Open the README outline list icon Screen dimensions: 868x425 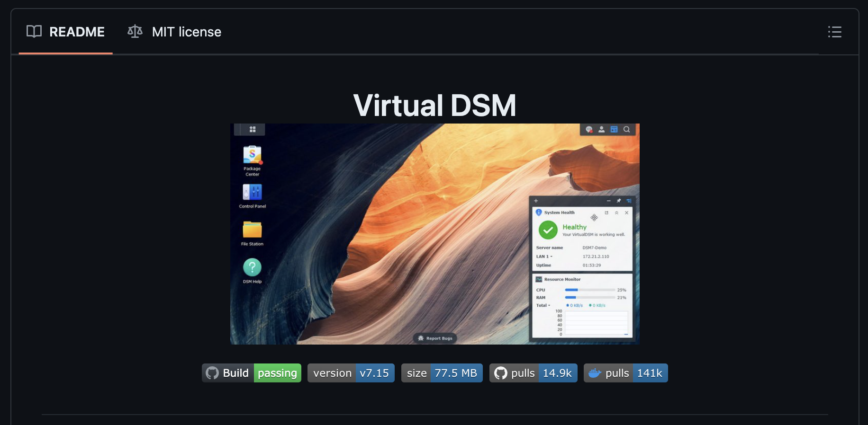pos(834,32)
